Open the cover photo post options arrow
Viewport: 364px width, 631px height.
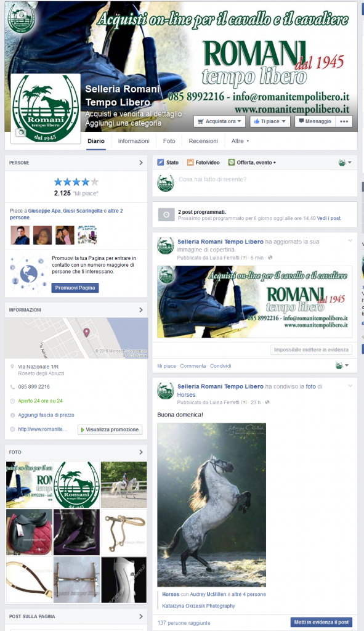pos(350,241)
